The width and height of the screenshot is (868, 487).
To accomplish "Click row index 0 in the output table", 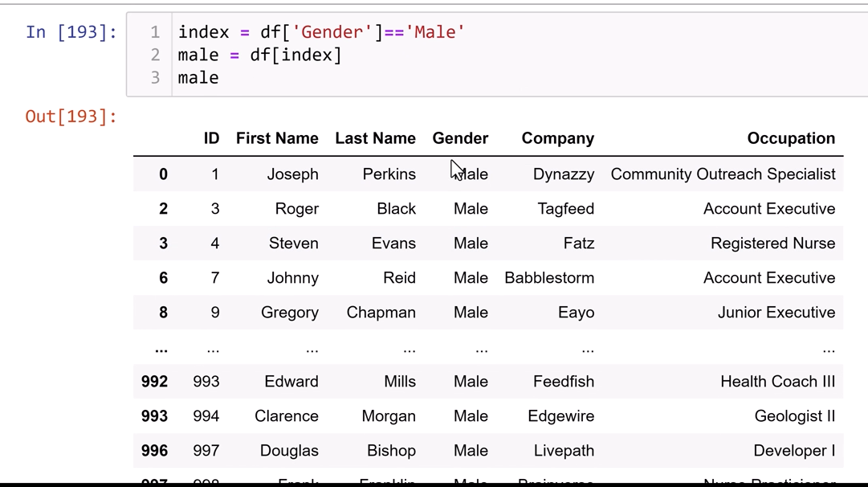I will (x=163, y=174).
